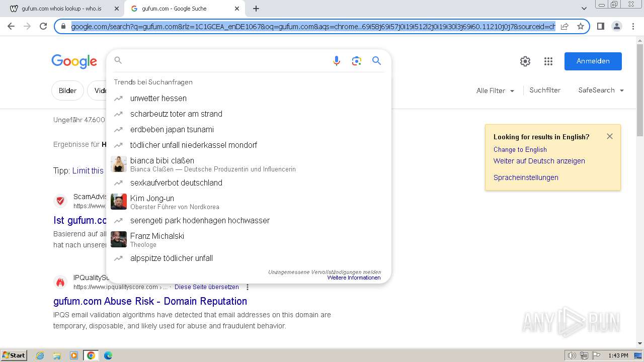Start a voice search with the microphone icon
The image size is (644, 362).
coord(337,61)
